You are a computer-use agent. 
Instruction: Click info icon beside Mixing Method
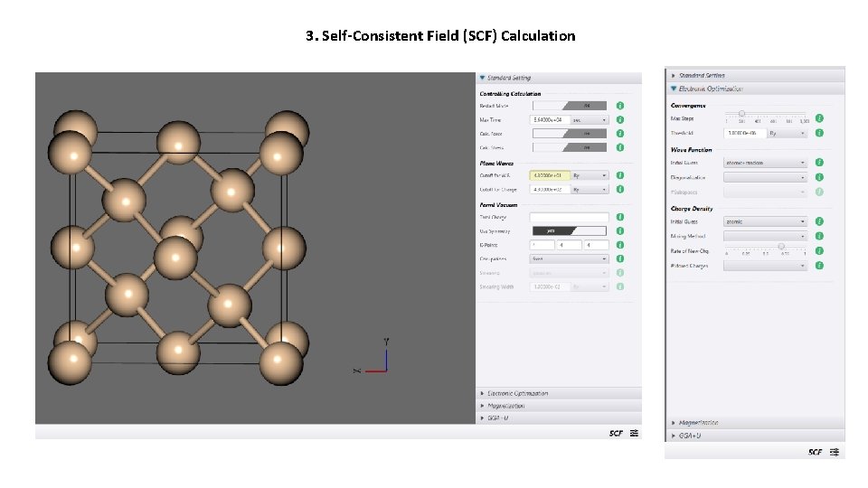point(819,236)
